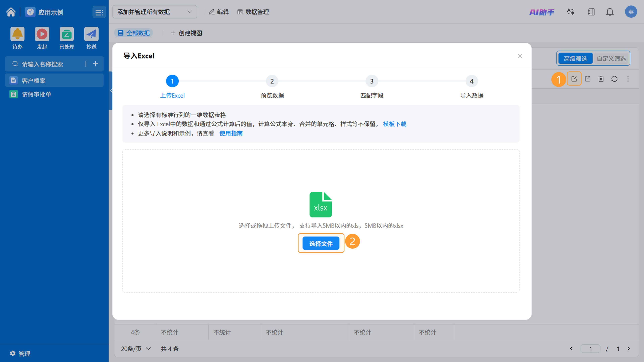Viewport: 644px width, 362px height.
Task: Expand 添加并管理所有数据 dropdown
Action: [x=154, y=12]
